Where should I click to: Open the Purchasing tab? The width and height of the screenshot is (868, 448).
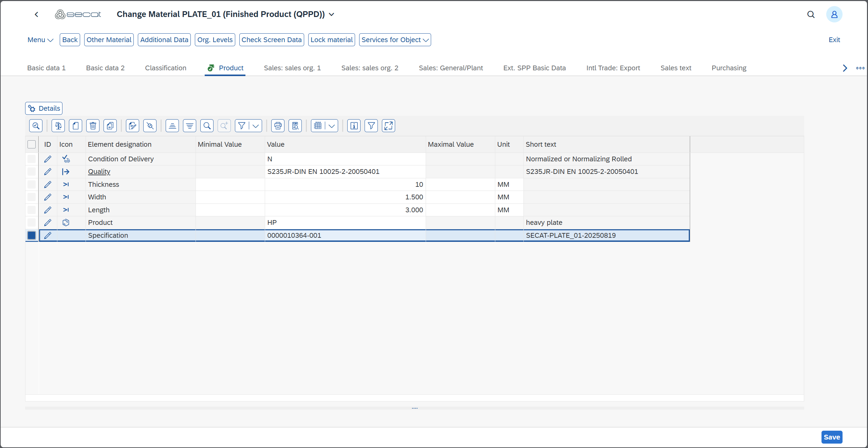coord(729,68)
